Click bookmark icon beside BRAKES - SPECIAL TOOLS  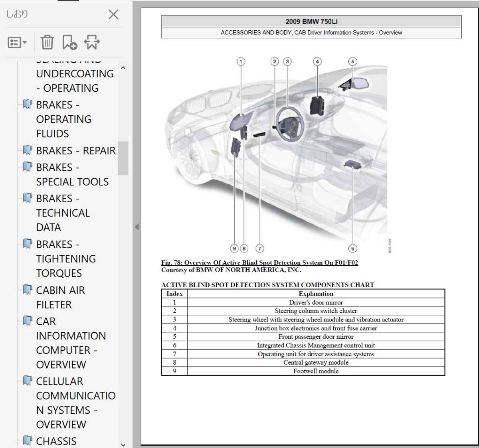(28, 167)
